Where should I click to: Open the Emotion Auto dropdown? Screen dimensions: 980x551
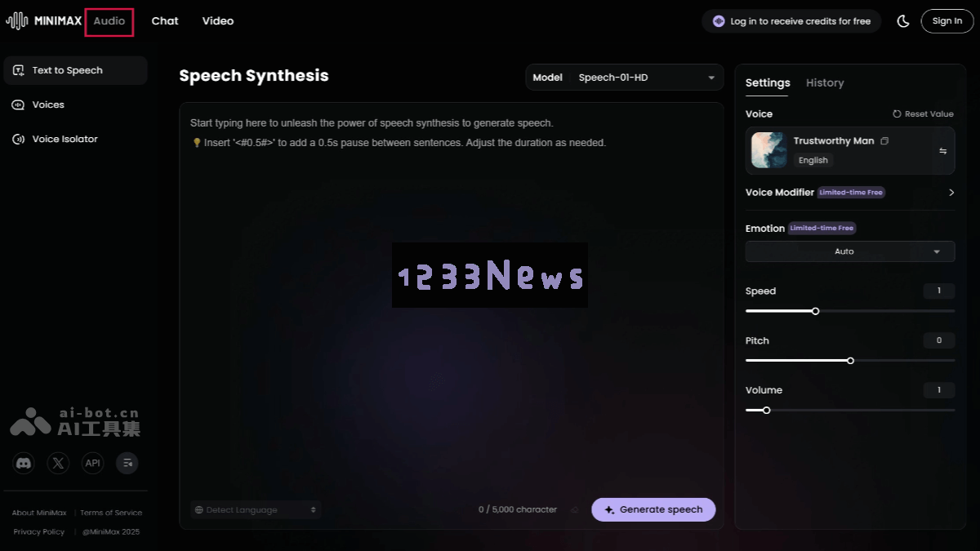[x=850, y=251]
